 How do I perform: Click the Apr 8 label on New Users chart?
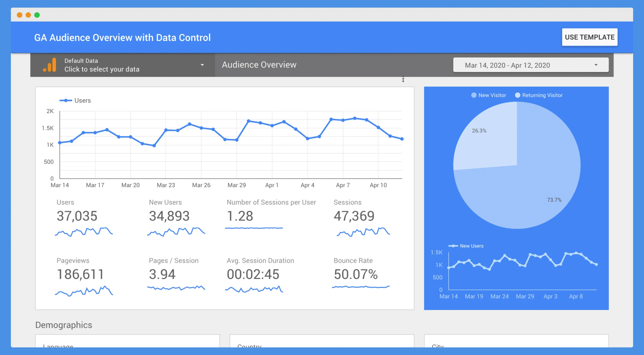tap(576, 296)
